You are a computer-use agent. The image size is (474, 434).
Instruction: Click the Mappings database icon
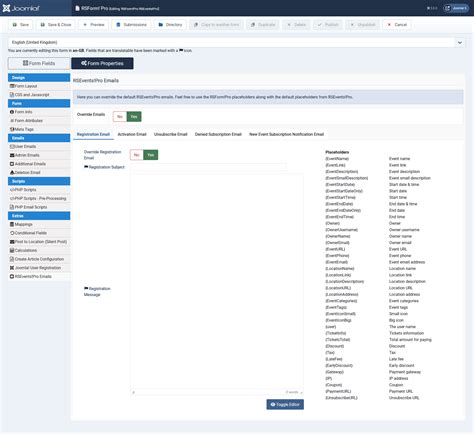point(12,224)
